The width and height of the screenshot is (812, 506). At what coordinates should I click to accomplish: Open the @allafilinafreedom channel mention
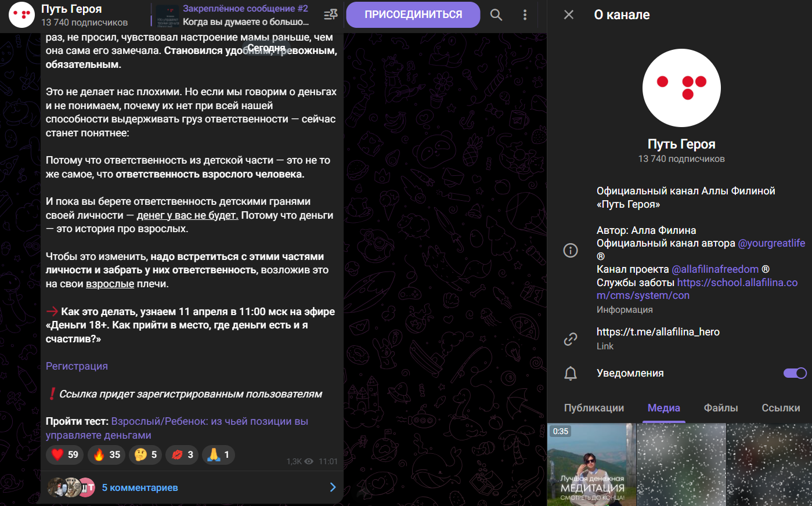click(x=715, y=269)
